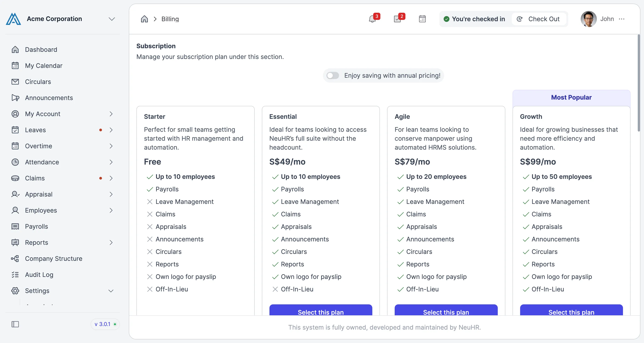644x343 pixels.
Task: Open the more options ellipsis beside John
Action: pyautogui.click(x=622, y=19)
